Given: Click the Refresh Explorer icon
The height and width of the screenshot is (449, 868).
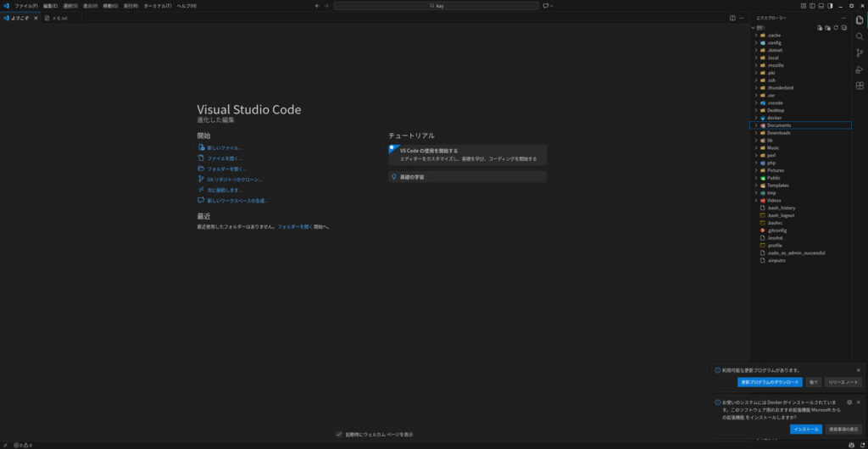Looking at the screenshot, I should pos(836,28).
